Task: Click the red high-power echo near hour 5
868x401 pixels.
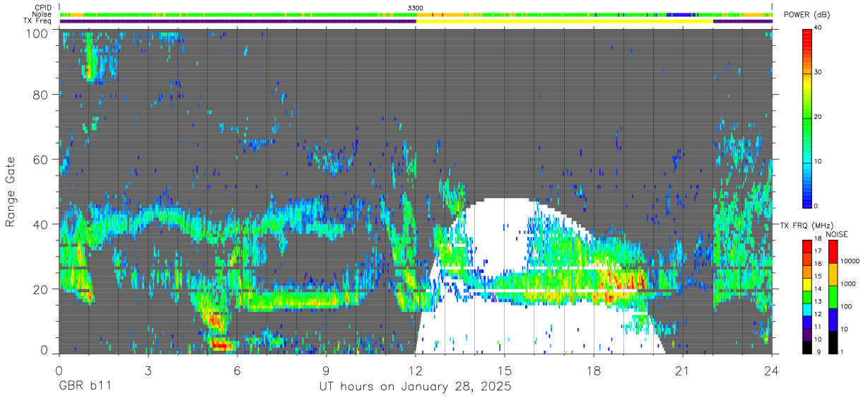Action: pos(221,345)
